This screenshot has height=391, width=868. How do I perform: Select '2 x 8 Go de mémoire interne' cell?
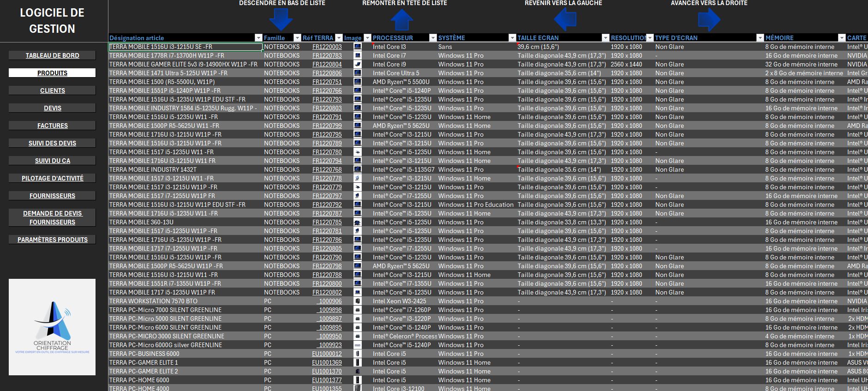coord(805,73)
